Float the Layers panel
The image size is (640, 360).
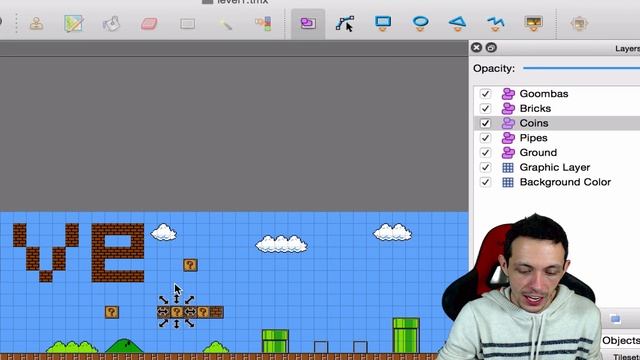491,48
